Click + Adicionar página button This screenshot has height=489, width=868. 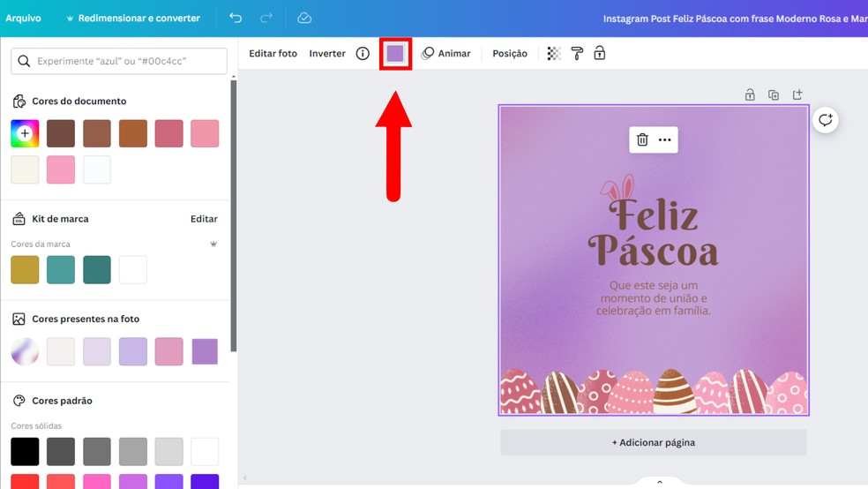[x=654, y=442]
